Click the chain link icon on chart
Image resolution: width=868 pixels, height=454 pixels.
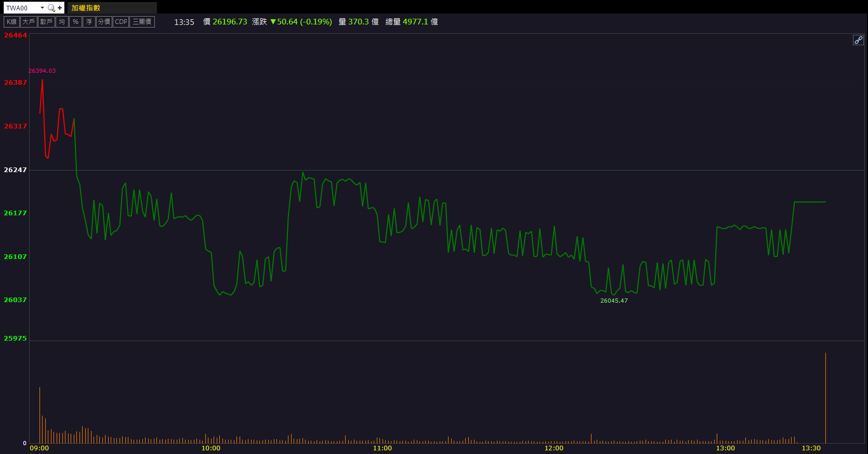click(x=858, y=40)
